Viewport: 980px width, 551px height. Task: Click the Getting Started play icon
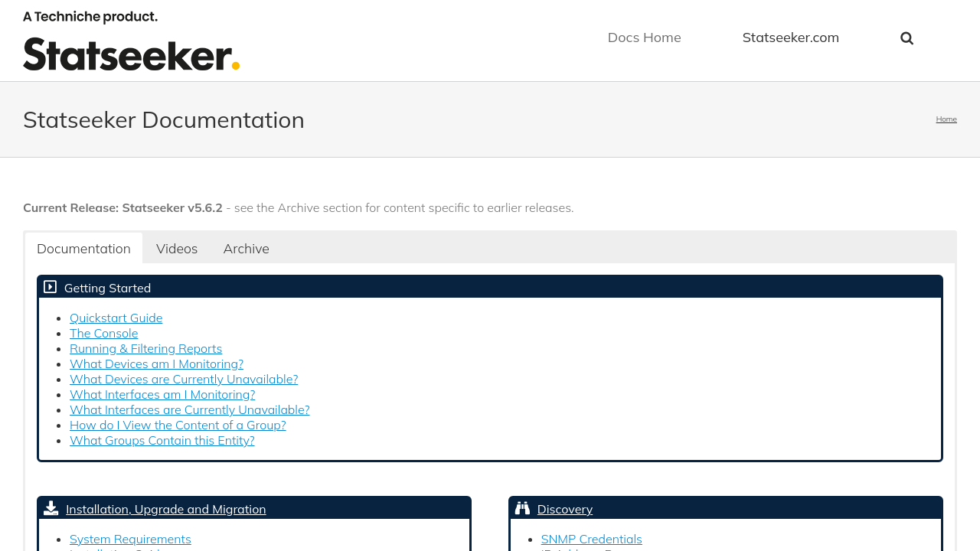pyautogui.click(x=51, y=287)
